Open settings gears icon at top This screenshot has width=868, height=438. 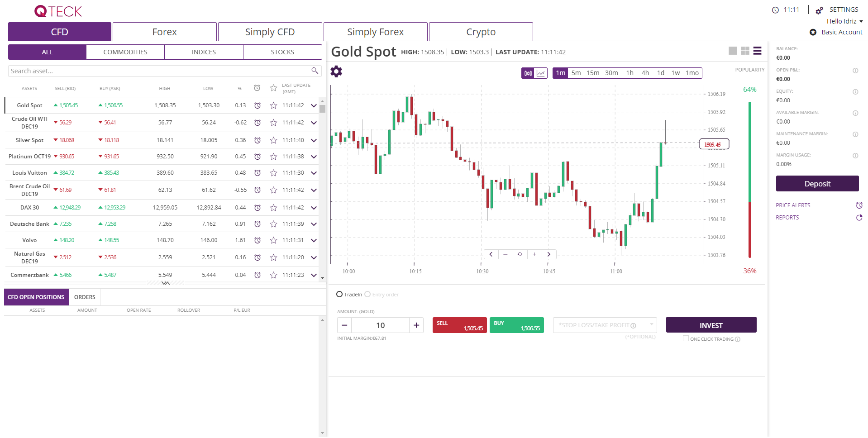(819, 10)
